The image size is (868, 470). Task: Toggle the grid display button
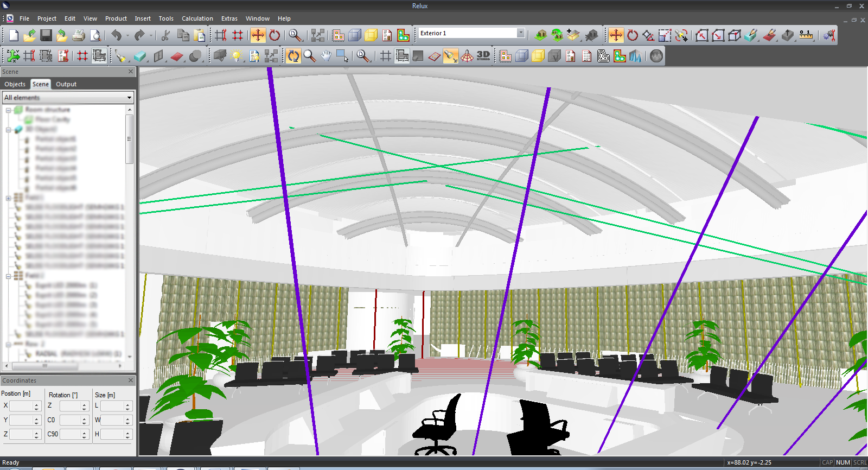pyautogui.click(x=385, y=56)
